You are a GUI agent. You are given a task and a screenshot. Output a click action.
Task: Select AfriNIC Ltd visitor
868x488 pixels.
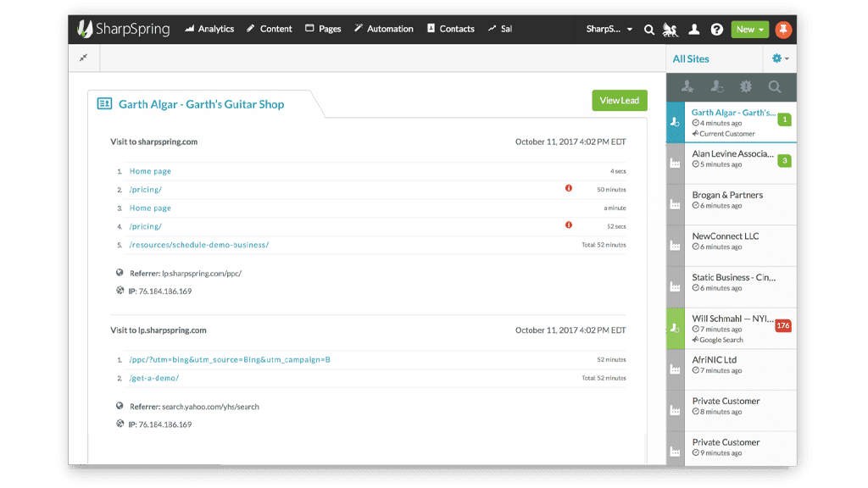(732, 369)
